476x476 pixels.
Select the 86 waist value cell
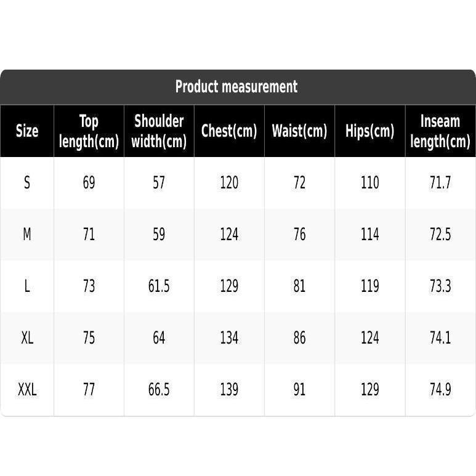[x=300, y=337]
